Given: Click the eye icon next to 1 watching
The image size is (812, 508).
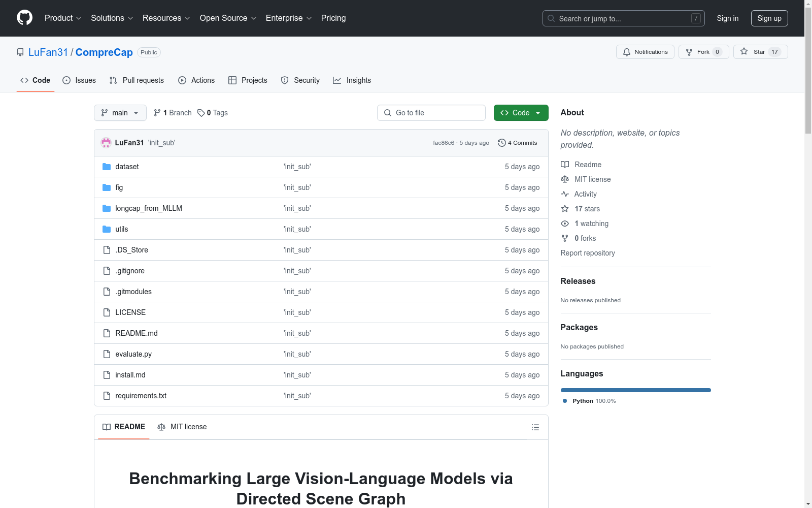Looking at the screenshot, I should [x=565, y=224].
